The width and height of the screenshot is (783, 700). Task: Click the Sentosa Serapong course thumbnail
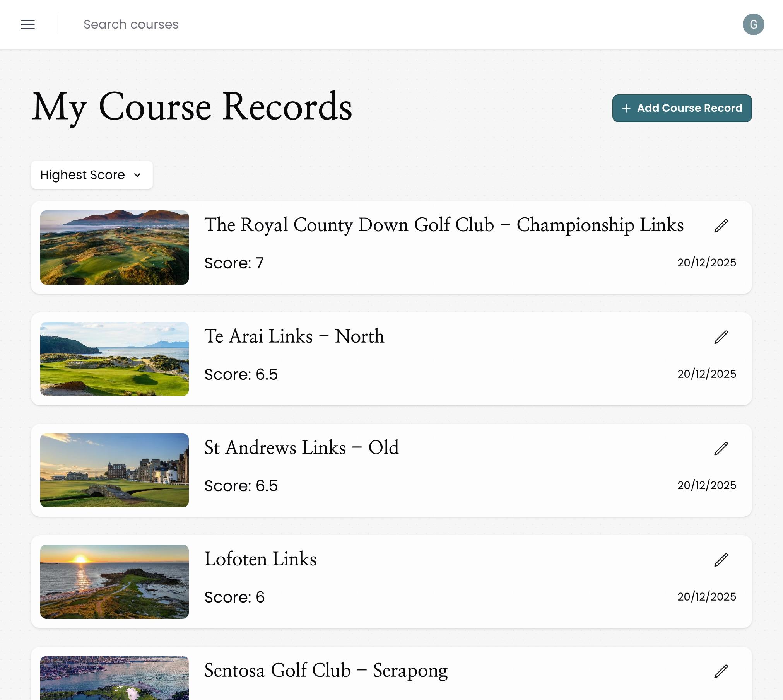tap(114, 681)
